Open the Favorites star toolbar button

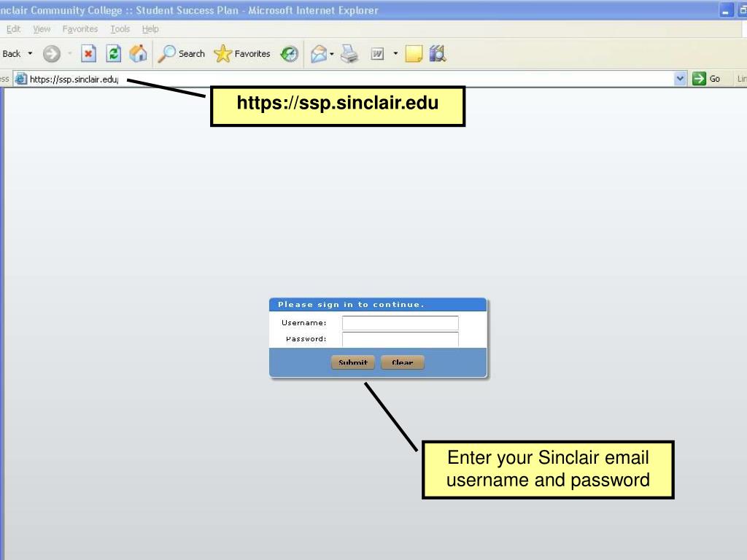242,54
